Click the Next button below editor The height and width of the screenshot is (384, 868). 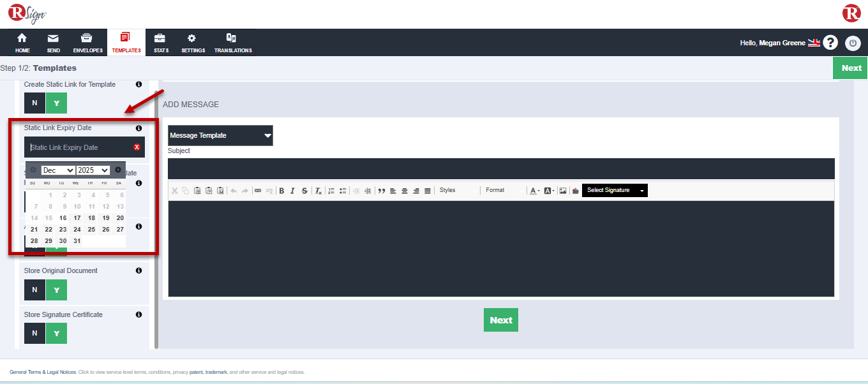tap(500, 320)
